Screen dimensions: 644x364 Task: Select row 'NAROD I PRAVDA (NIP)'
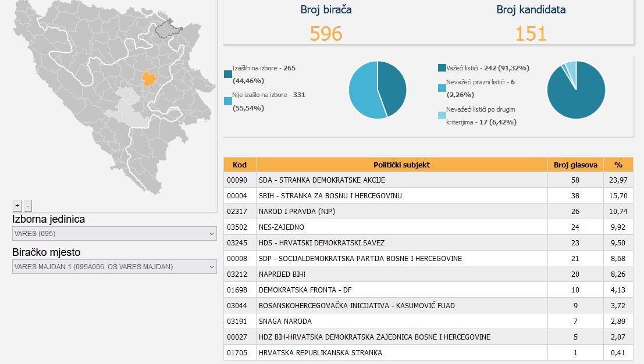tap(428, 211)
